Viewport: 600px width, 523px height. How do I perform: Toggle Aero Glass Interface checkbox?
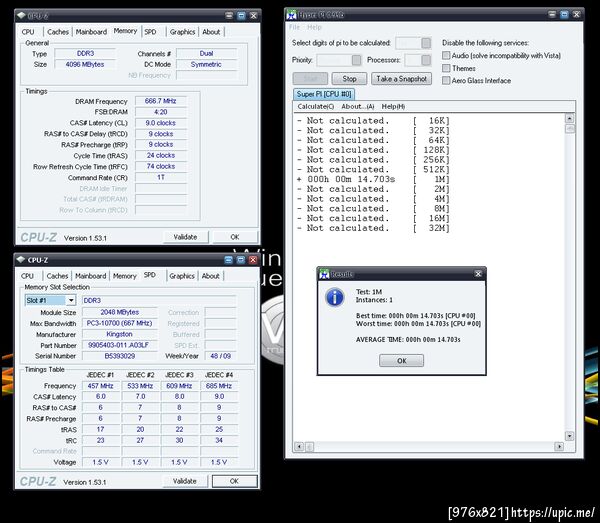446,80
